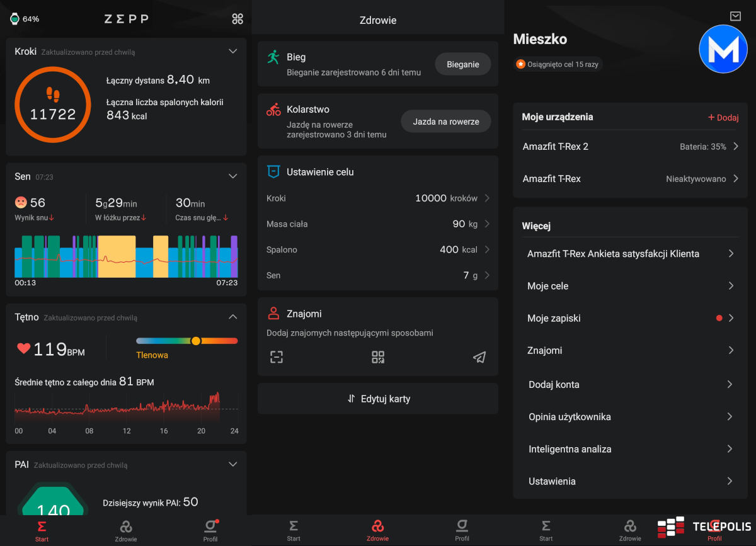Viewport: 756px width, 546px height.
Task: Tap the paper plane invite icon
Action: click(x=479, y=358)
